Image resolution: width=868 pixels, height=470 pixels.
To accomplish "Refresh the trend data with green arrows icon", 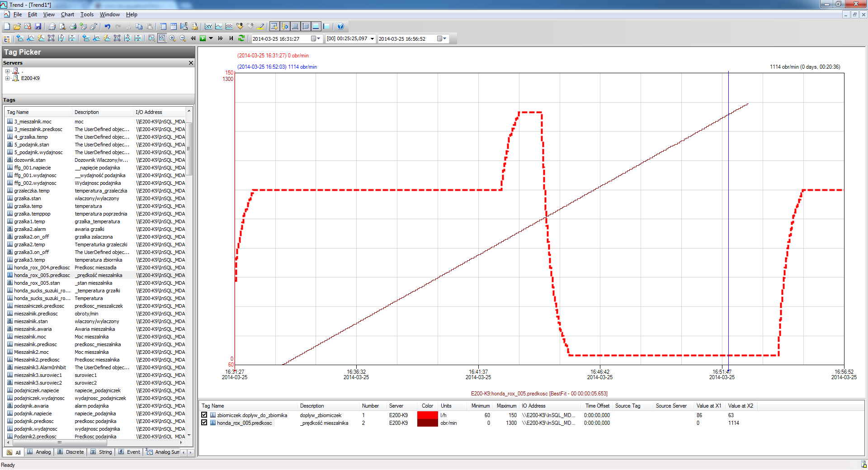I will pos(241,38).
